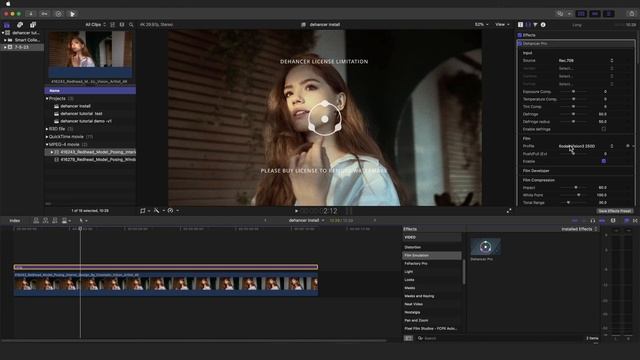This screenshot has height=360, width=640.
Task: Open the All Clips filter dropdown
Action: click(x=96, y=25)
